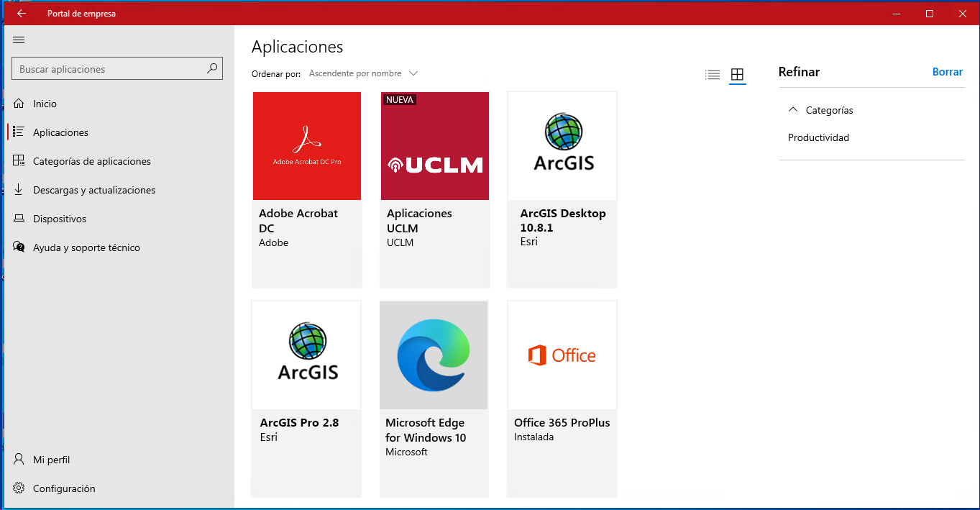The image size is (980, 510).
Task: Collapse the Categorías filter section
Action: [793, 110]
